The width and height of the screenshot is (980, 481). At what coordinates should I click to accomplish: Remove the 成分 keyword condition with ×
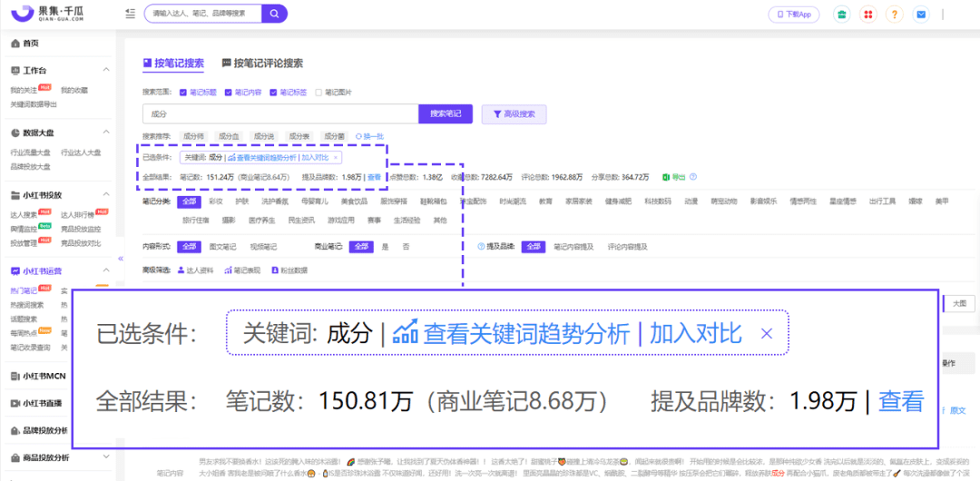[336, 158]
